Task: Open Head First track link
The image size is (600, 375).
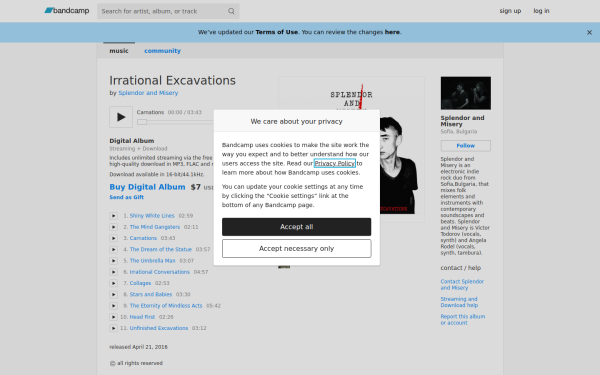Action: 142,317
